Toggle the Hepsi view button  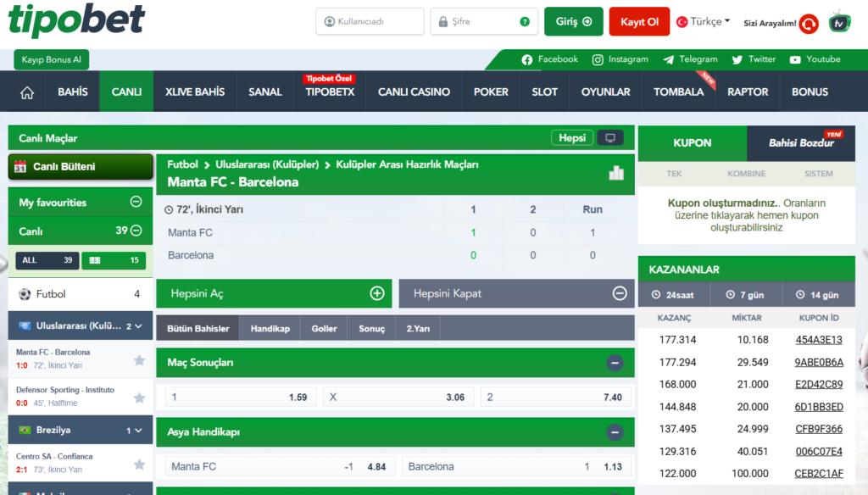572,138
